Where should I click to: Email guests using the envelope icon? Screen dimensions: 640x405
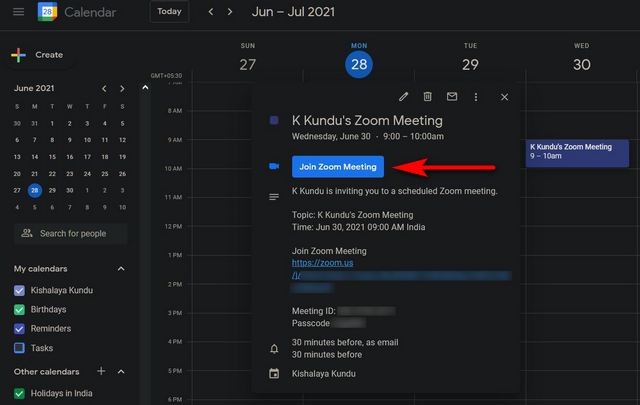click(x=452, y=96)
